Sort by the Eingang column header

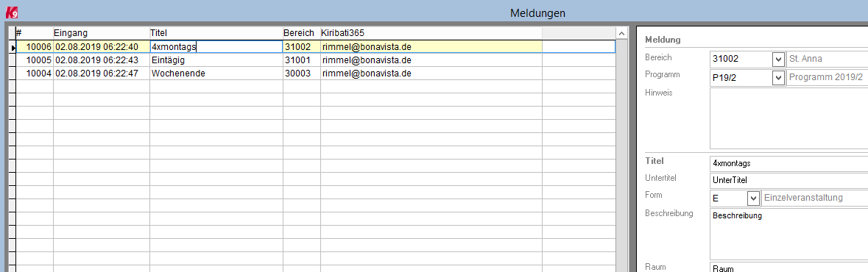[102, 33]
